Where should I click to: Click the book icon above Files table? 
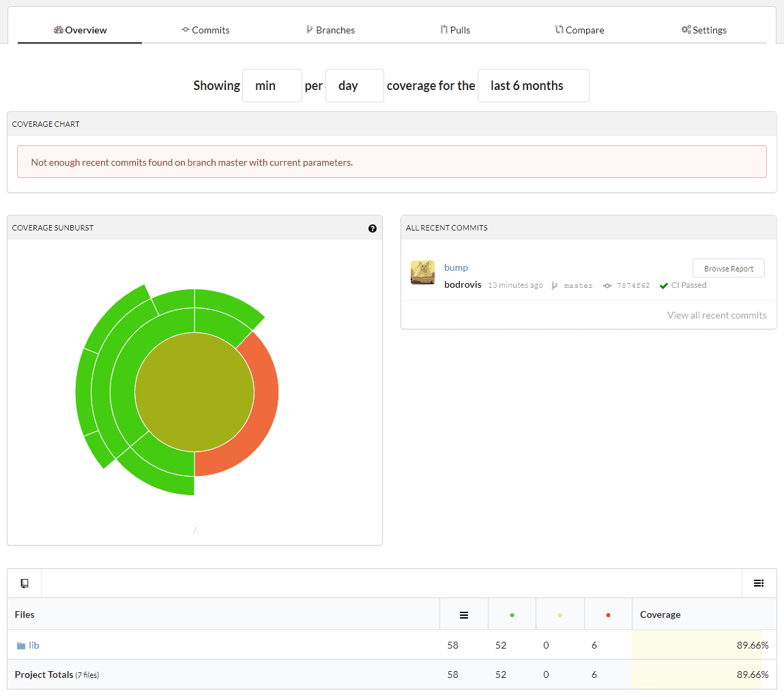pyautogui.click(x=25, y=583)
